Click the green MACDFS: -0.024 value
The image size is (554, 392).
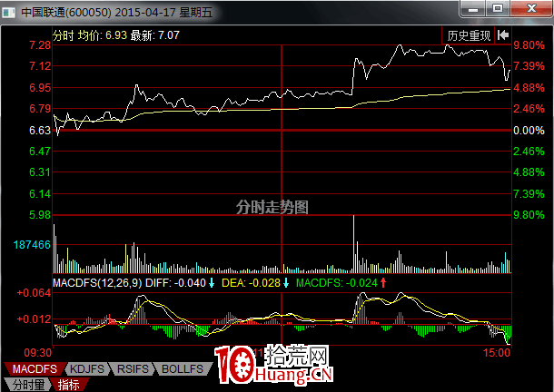coord(337,283)
